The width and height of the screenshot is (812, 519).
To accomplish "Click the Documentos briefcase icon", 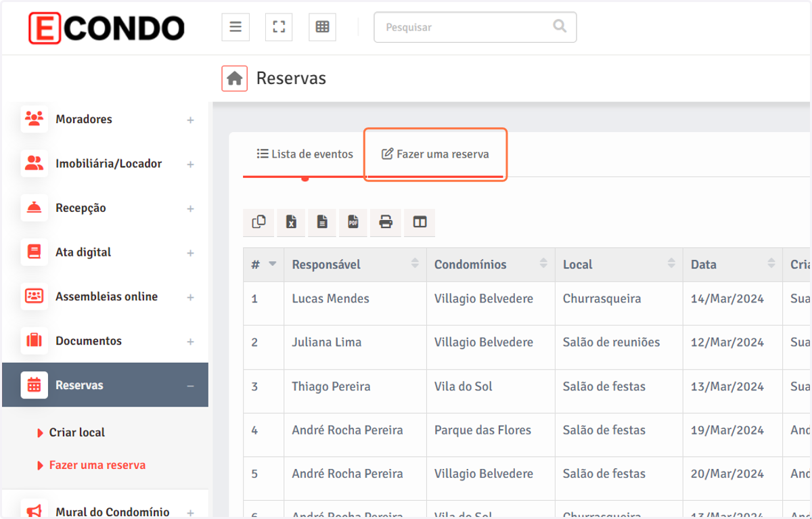I will [34, 341].
